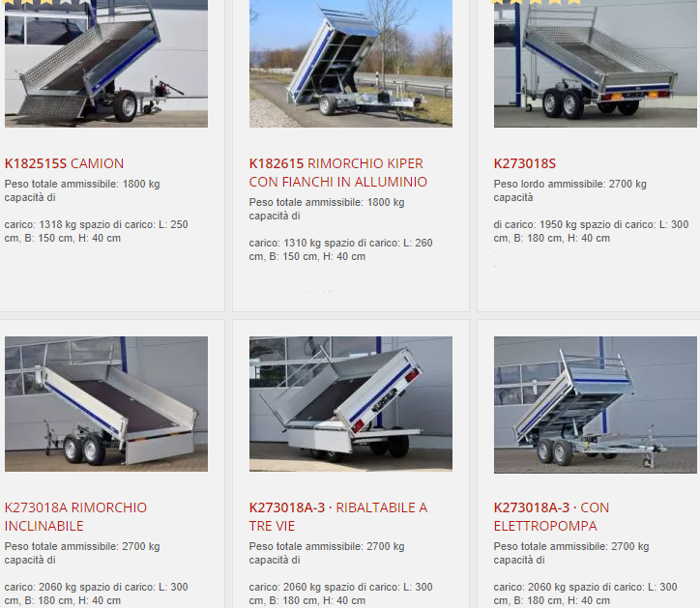Select the K273018A-3 Ribaltabile a tre vie title
This screenshot has width=700, height=608.
click(338, 516)
